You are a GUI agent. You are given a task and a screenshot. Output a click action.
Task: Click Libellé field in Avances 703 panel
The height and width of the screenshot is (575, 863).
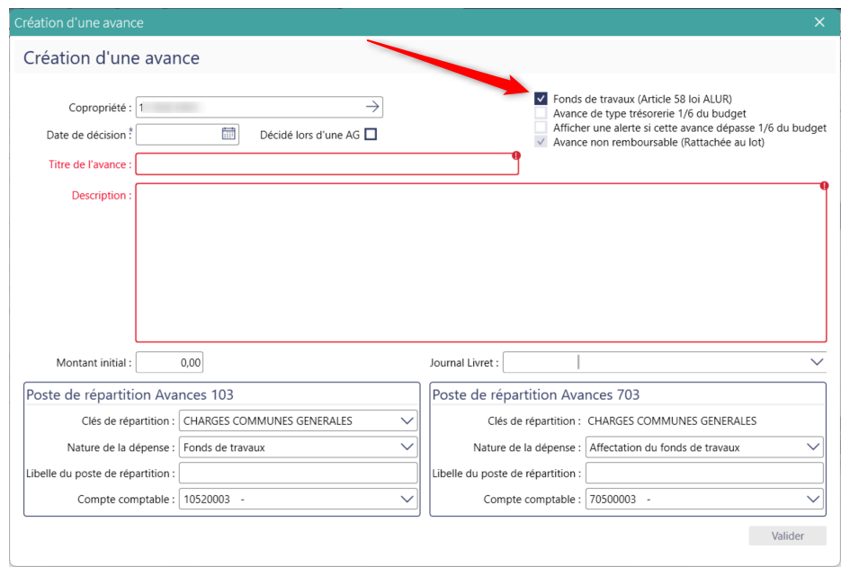pyautogui.click(x=704, y=473)
